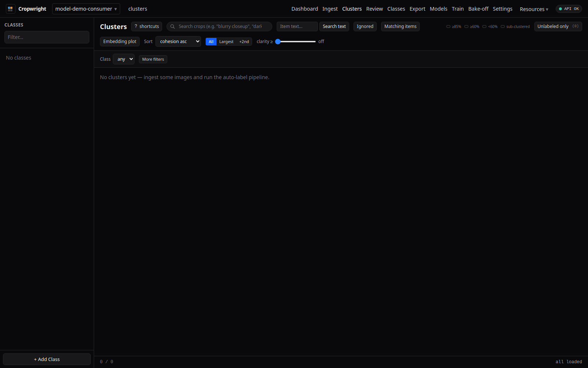This screenshot has width=588, height=368.
Task: Go to the Train page
Action: pos(458,9)
